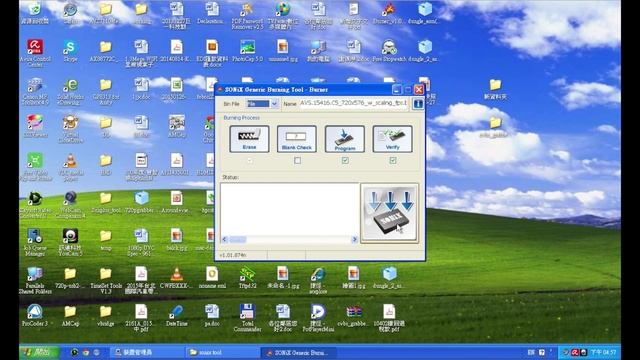Select the Canon MP Toolbox desktop icon
This screenshot has height=360, width=640.
(x=35, y=91)
